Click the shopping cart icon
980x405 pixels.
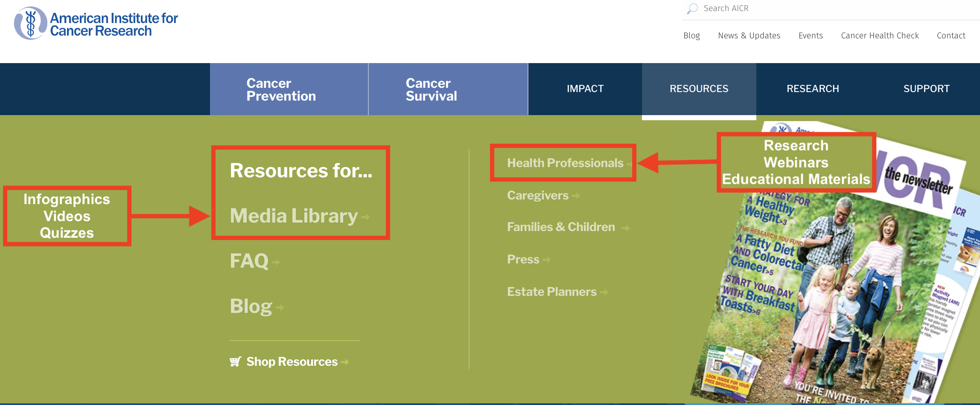point(235,362)
